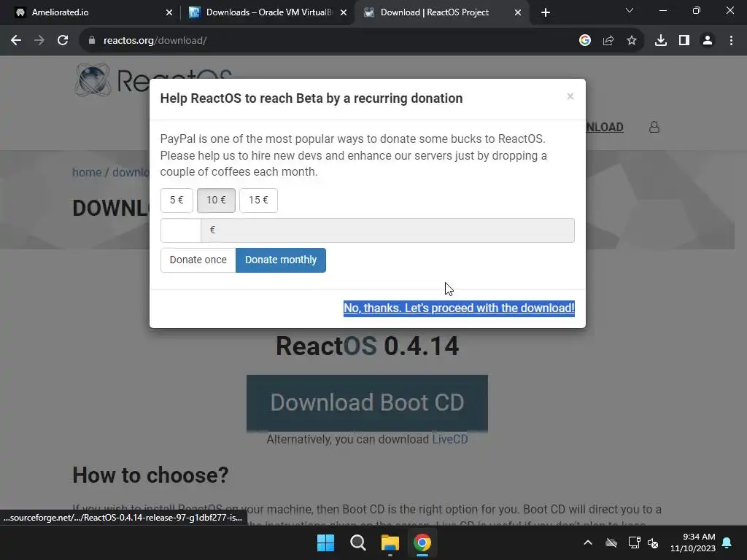This screenshot has width=747, height=560.
Task: Click the custom donation amount field
Action: pos(181,230)
